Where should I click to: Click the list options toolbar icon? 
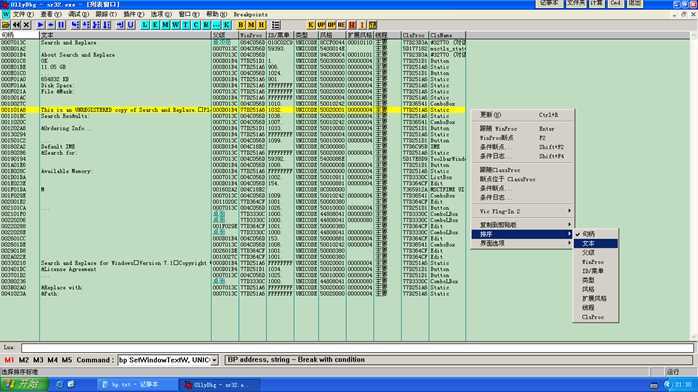[276, 25]
